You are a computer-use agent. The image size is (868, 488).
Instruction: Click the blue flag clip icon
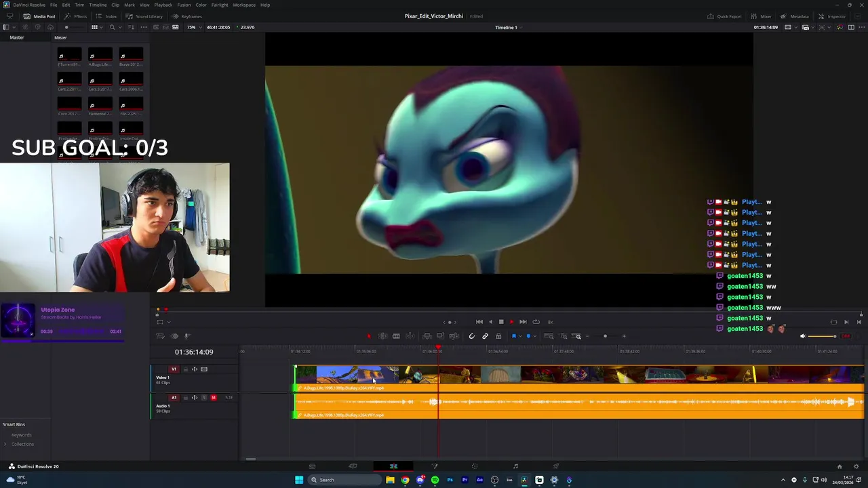coord(513,336)
